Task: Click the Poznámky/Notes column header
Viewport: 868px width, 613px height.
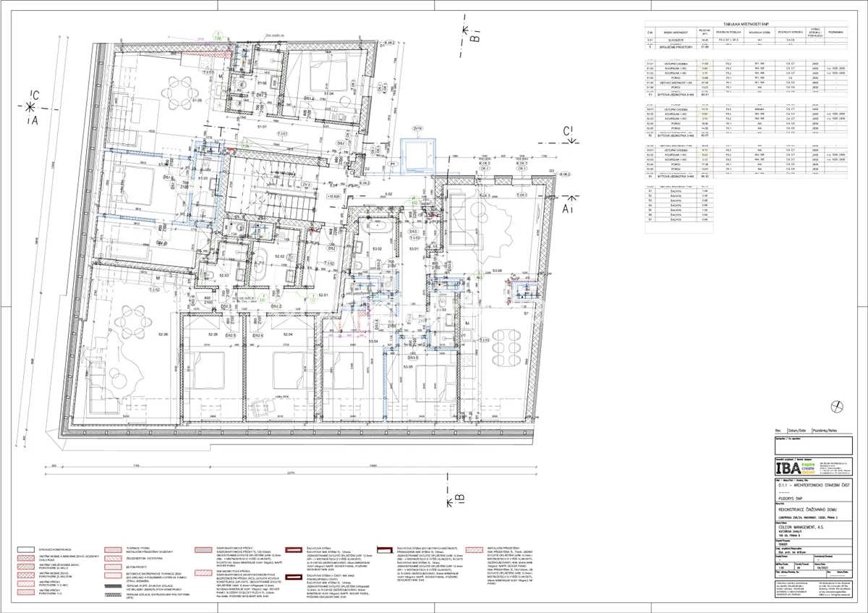Action: [x=827, y=430]
